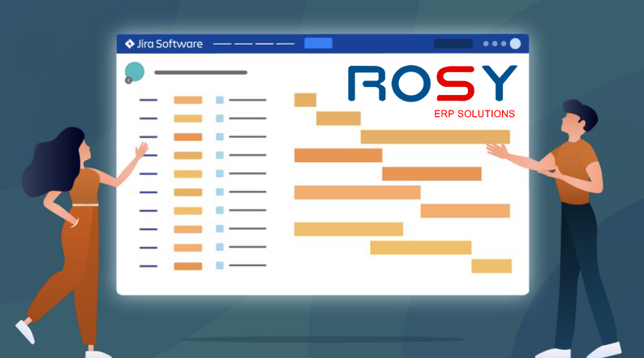Open the first navigation item after Jira Software
This screenshot has height=358, width=644.
point(222,44)
